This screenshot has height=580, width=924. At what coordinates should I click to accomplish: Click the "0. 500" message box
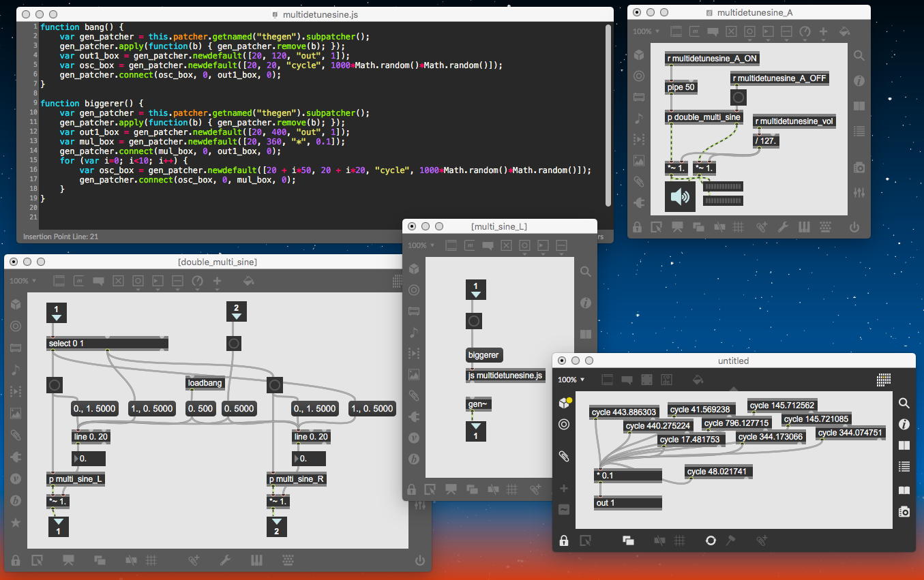tap(200, 409)
